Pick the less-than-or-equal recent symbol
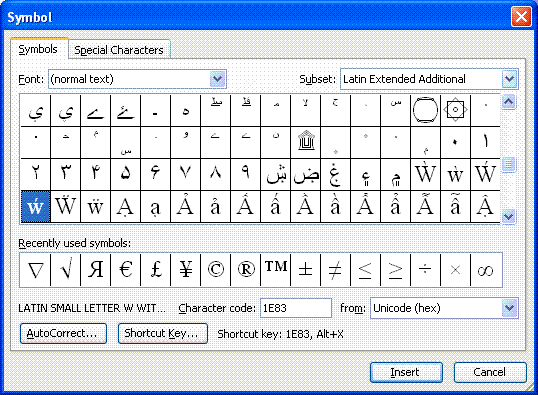This screenshot has height=395, width=538. tap(366, 270)
